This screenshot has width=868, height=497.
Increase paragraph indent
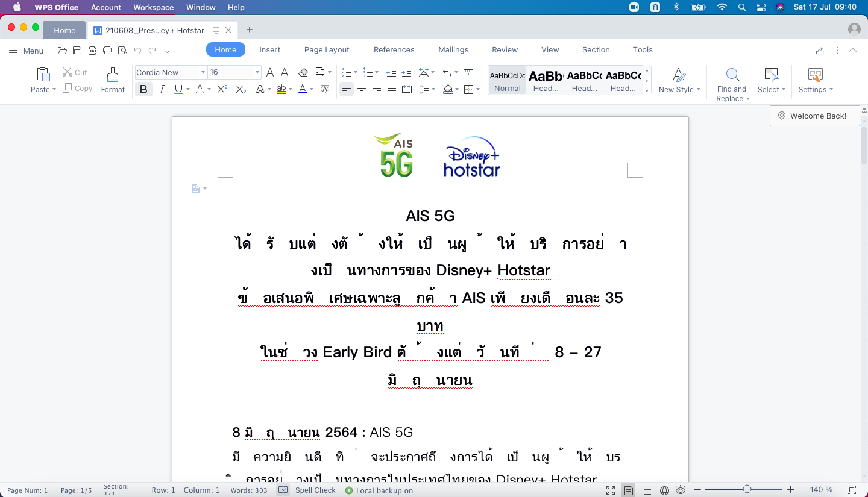click(406, 72)
